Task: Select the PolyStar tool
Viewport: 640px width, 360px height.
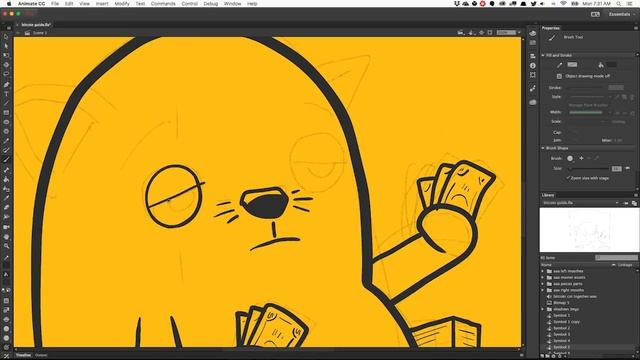Action: [6, 131]
